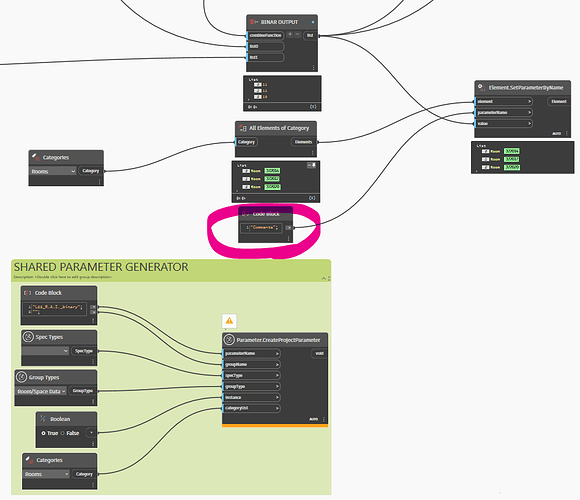Click the plus icon on BINAR OUTPUT node
This screenshot has height=500, width=580.
(x=290, y=34)
